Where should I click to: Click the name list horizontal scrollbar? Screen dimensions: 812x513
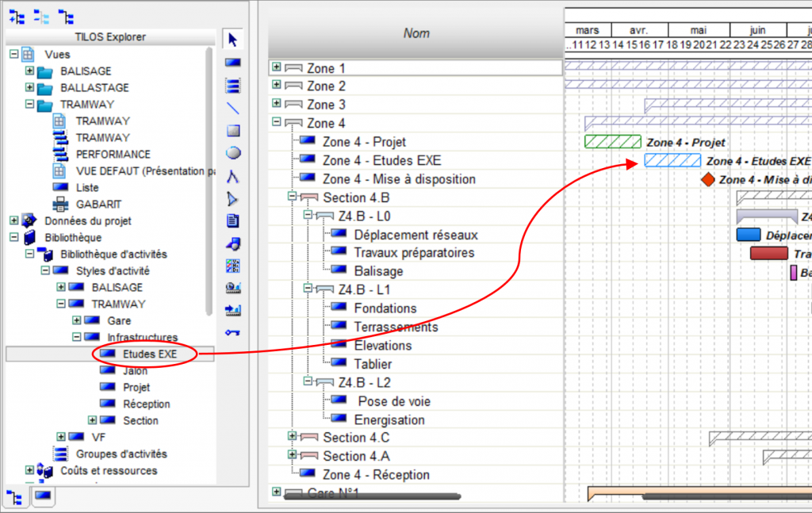(372, 496)
